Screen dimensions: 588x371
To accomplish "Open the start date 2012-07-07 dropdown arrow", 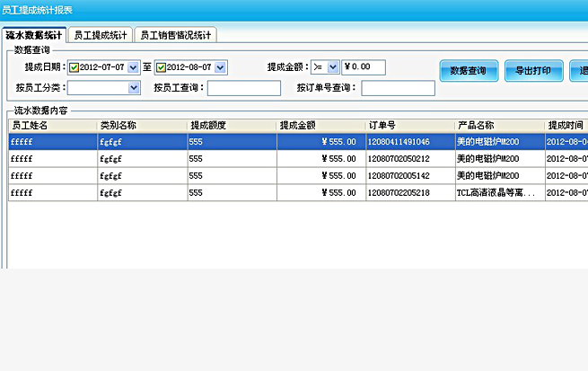I will click(x=134, y=67).
